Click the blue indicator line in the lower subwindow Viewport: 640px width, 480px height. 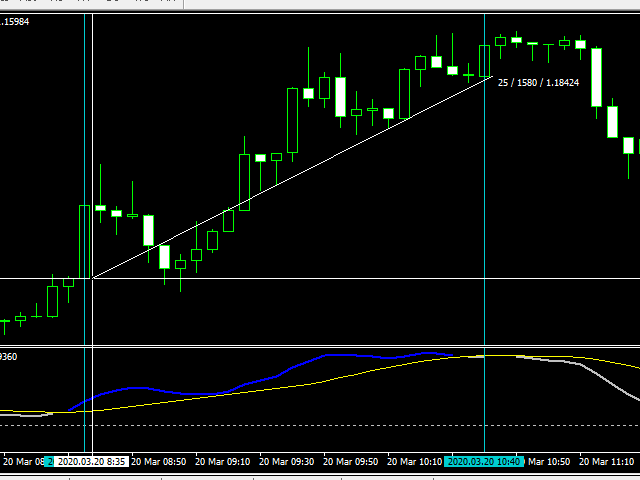261,380
